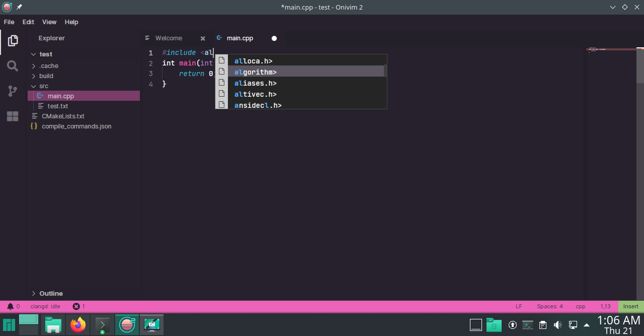
Task: Expand the build folder
Action: (33, 76)
